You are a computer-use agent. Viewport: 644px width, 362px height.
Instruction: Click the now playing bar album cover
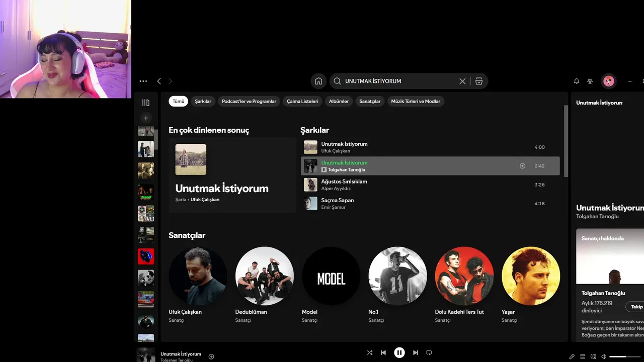tap(146, 355)
